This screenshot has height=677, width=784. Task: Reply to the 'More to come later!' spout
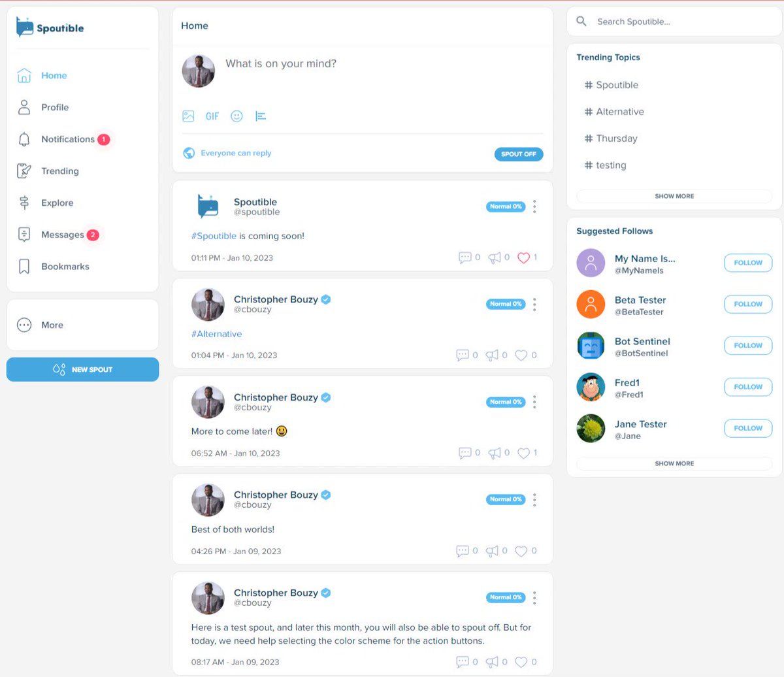coord(465,453)
